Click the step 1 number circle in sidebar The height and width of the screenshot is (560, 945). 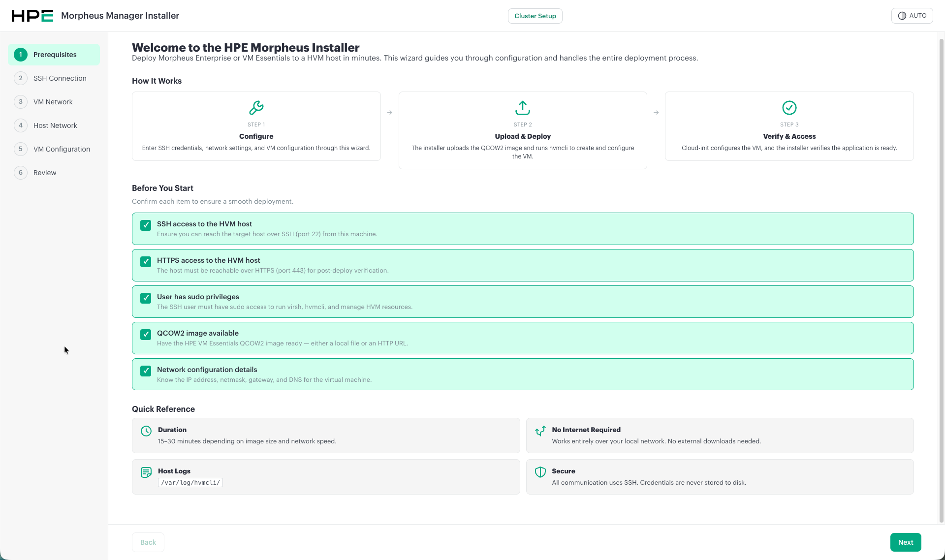point(21,55)
